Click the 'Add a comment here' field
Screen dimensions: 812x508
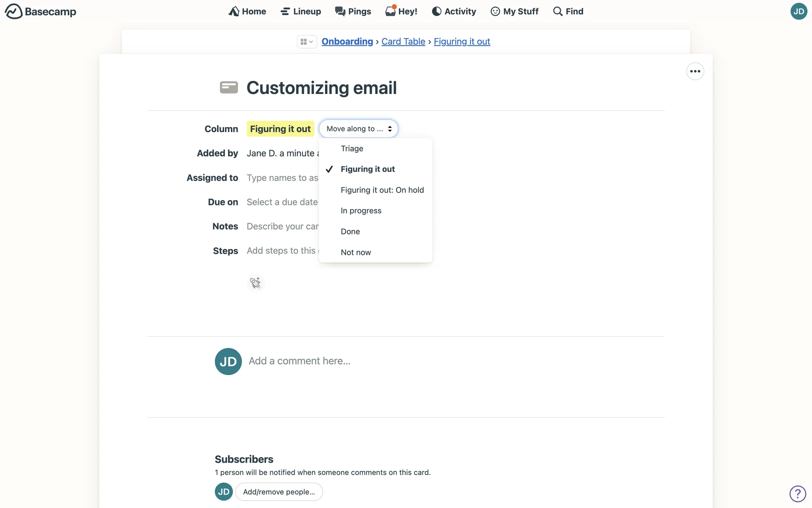299,361
